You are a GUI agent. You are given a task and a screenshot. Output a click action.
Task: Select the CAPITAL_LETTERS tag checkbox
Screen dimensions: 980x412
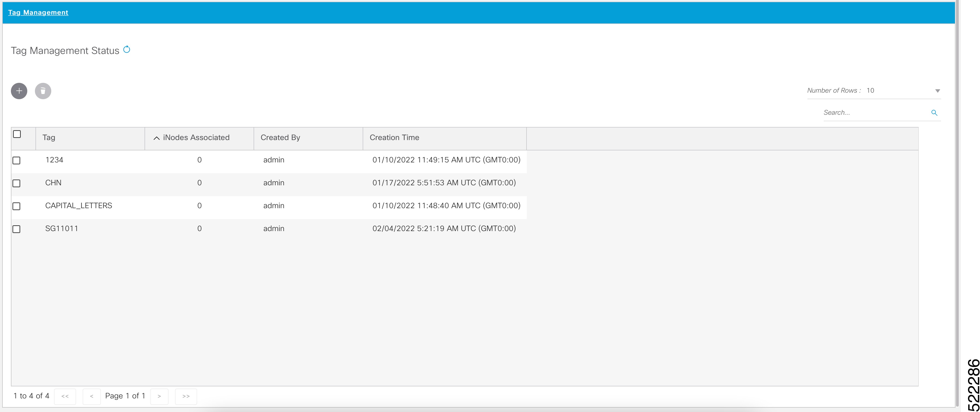(17, 206)
